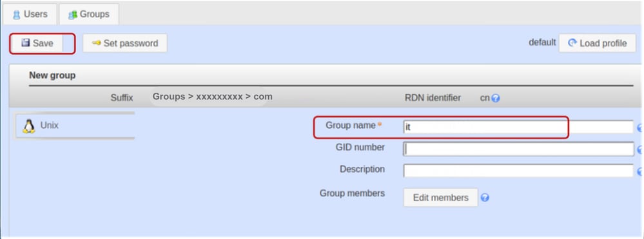644x239 pixels.
Task: Switch to the Users tab
Action: coord(30,14)
